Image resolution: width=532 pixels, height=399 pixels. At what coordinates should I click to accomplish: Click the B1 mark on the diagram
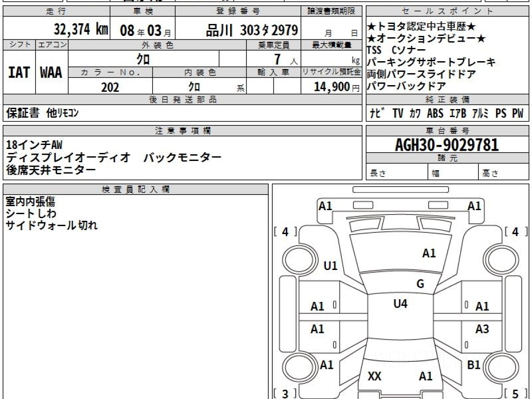474,365
